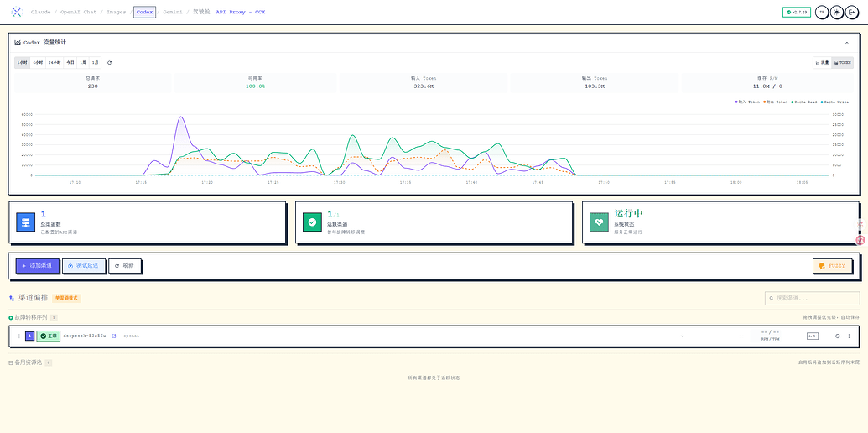Image resolution: width=868 pixels, height=433 pixels.
Task: Collapse the Codex 流量统计 panel
Action: pos(846,43)
